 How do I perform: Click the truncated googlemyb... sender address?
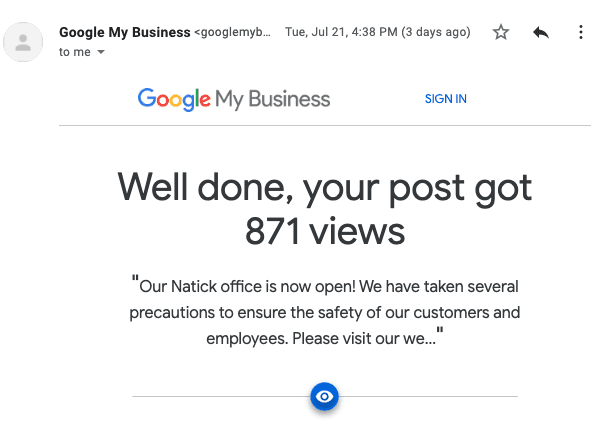tap(232, 32)
